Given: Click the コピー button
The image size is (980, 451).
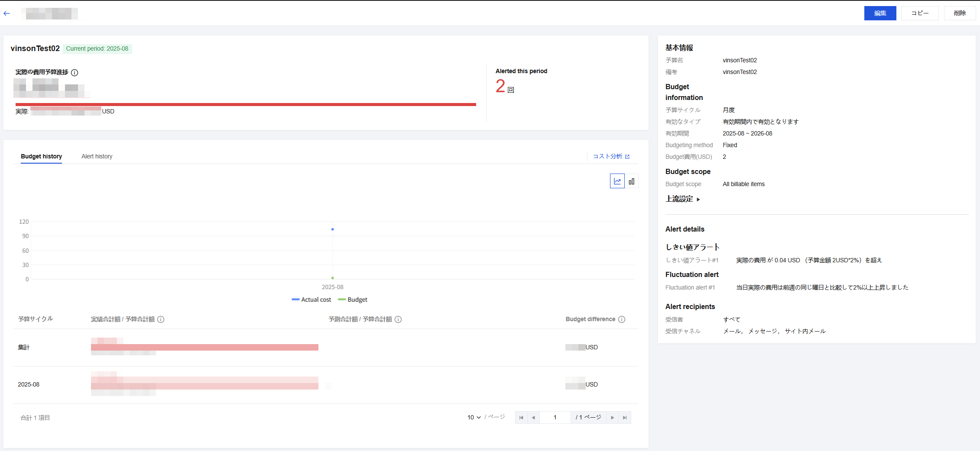Looking at the screenshot, I should point(920,13).
